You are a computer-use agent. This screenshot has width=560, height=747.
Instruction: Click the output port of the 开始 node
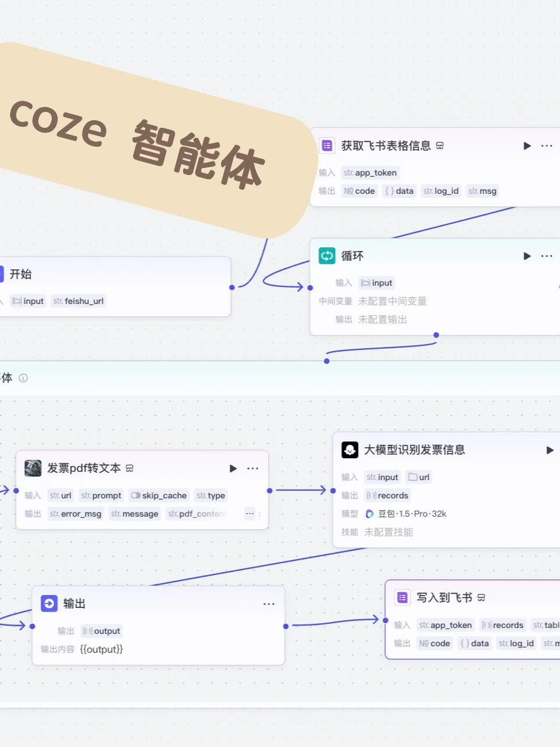[232, 287]
